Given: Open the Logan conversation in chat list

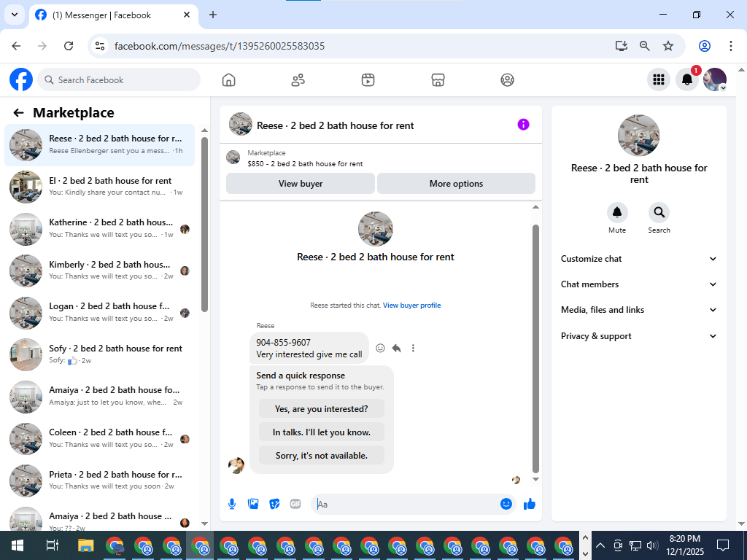Looking at the screenshot, I should (99, 312).
